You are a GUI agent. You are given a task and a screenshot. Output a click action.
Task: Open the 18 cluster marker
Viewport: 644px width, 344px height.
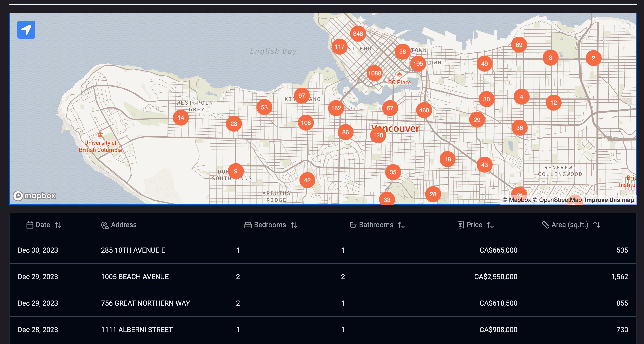448,159
